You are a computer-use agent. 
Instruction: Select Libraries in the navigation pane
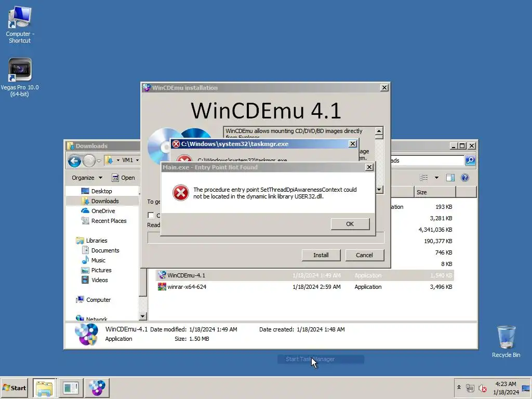tap(96, 241)
